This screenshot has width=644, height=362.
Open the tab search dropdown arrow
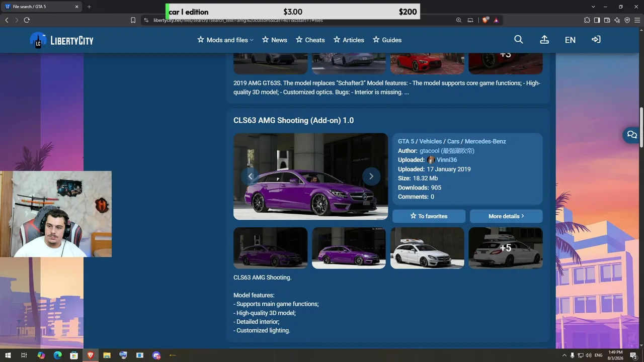click(593, 7)
